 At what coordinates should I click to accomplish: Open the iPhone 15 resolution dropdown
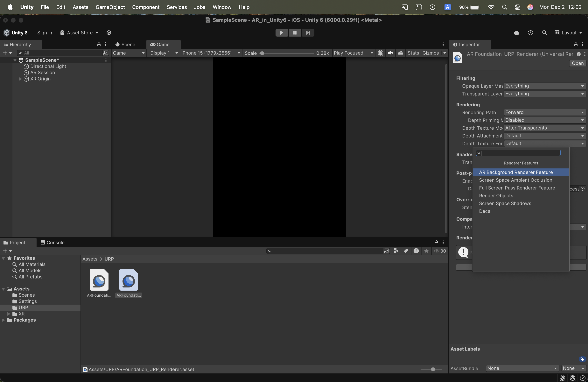(211, 53)
